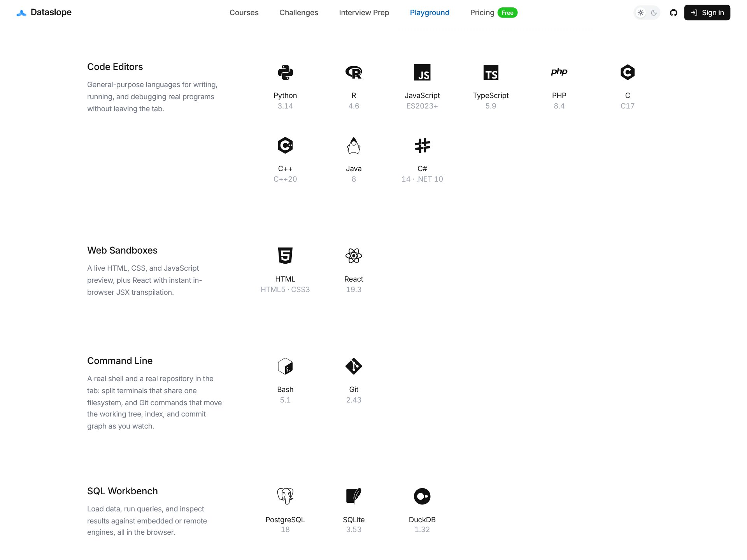Click the 'ES2023+' version text

tap(422, 106)
